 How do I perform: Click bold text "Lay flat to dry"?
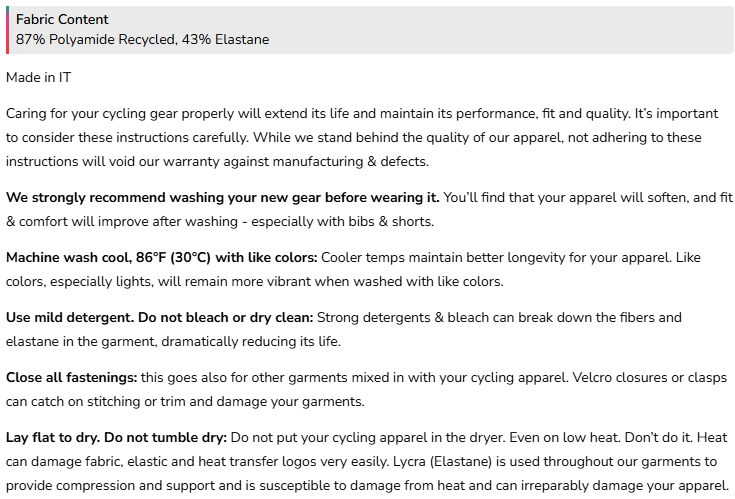click(51, 437)
